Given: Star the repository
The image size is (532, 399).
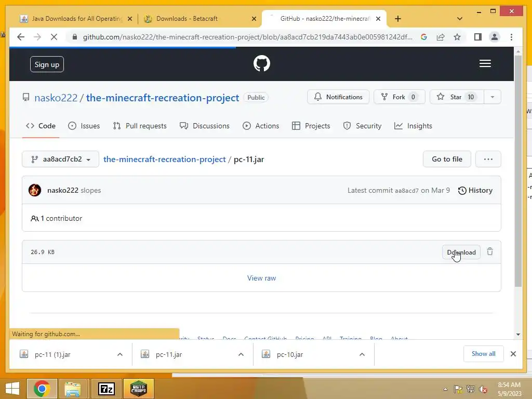Looking at the screenshot, I should tap(456, 97).
